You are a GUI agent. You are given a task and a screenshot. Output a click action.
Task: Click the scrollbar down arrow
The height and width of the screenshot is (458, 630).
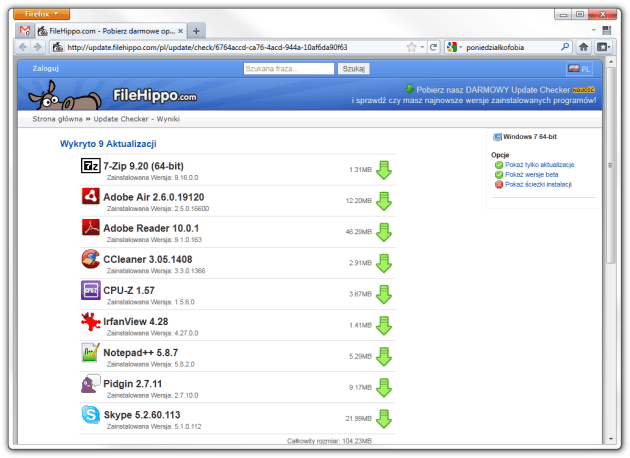click(x=611, y=439)
